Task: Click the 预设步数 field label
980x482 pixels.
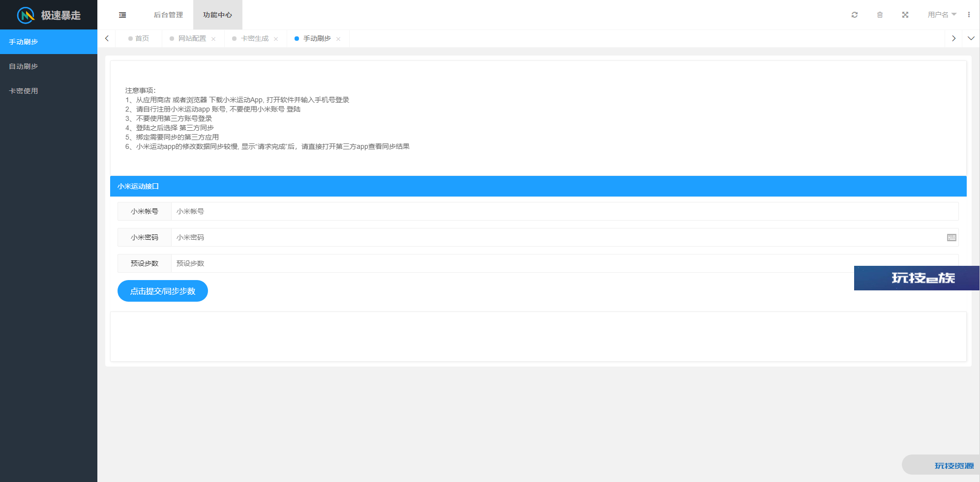Action: click(145, 263)
